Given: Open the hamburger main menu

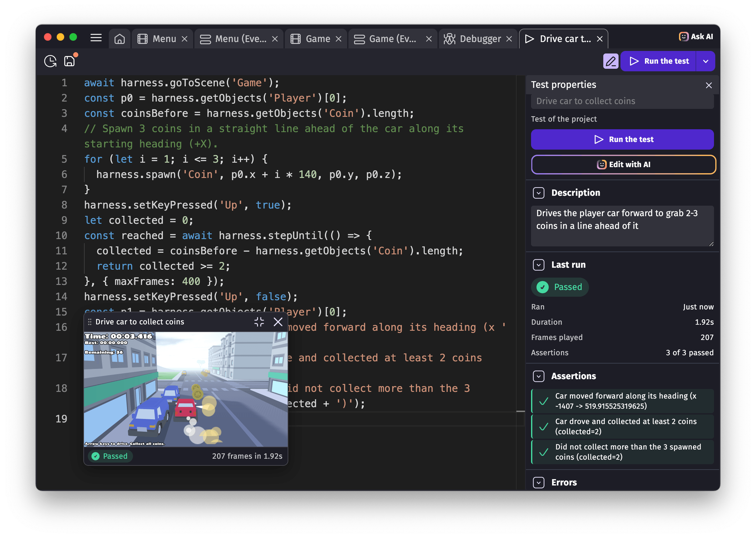Looking at the screenshot, I should click(x=96, y=38).
